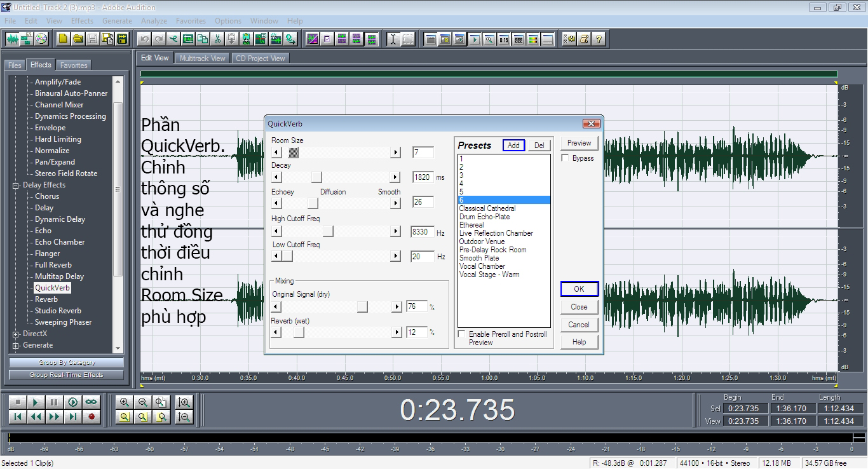
Task: Click the Preview button in QuickVerb
Action: (578, 142)
